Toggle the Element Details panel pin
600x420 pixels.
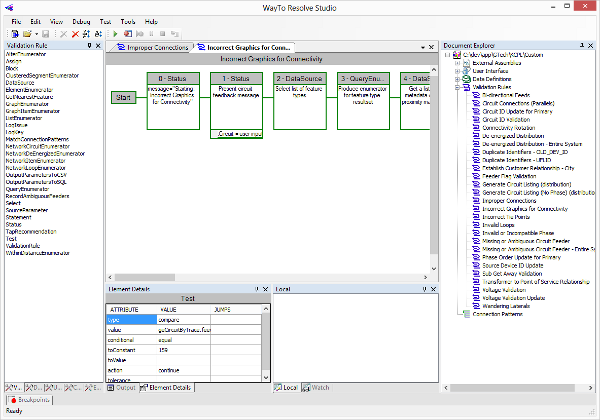[x=257, y=289]
